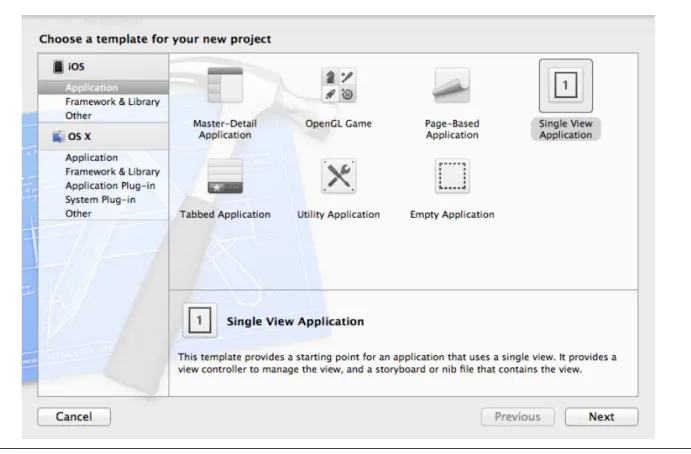
Task: Cancel the new project dialog
Action: tap(74, 417)
